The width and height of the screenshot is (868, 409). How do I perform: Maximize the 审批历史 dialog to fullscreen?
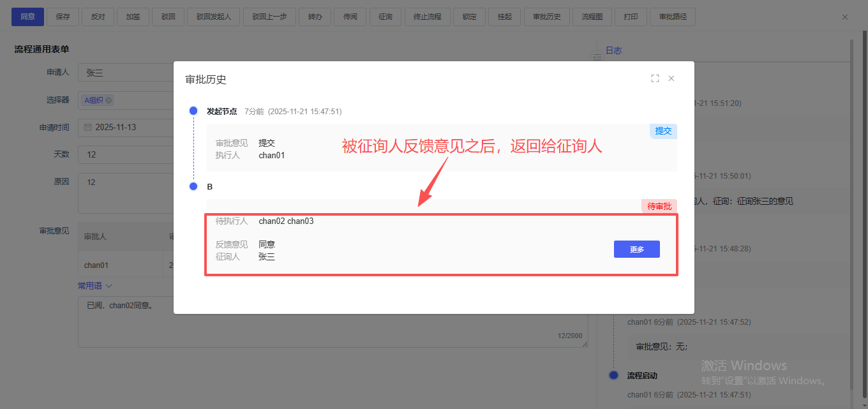pos(655,78)
